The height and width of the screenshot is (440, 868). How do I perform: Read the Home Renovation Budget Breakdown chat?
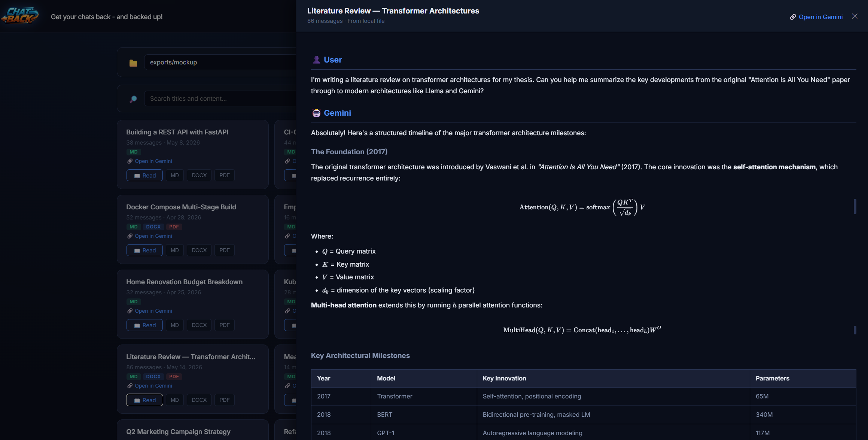point(144,325)
